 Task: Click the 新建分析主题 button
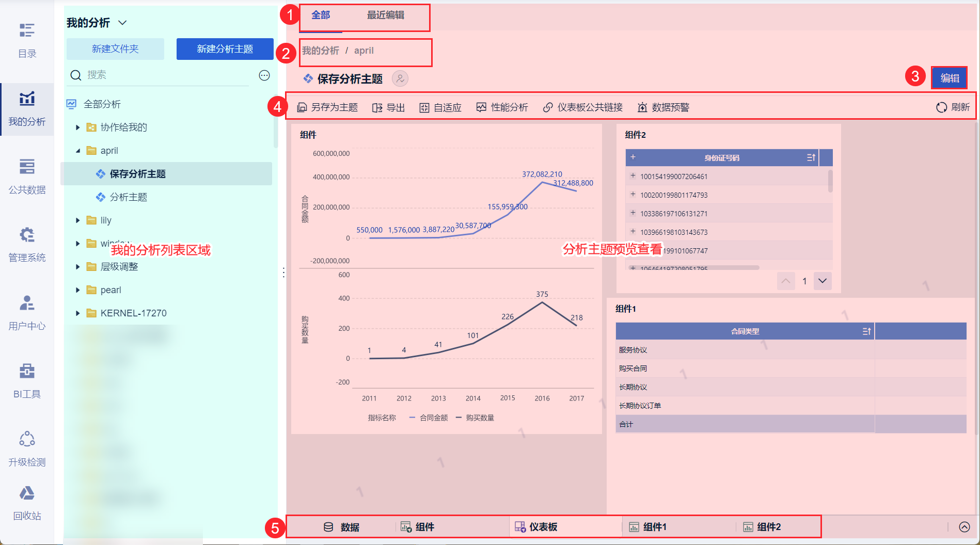tap(225, 49)
